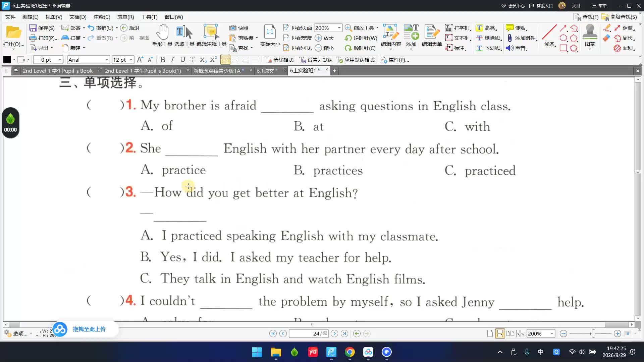Select the Hand tool (手形工具)
The width and height of the screenshot is (644, 362).
pyautogui.click(x=162, y=35)
